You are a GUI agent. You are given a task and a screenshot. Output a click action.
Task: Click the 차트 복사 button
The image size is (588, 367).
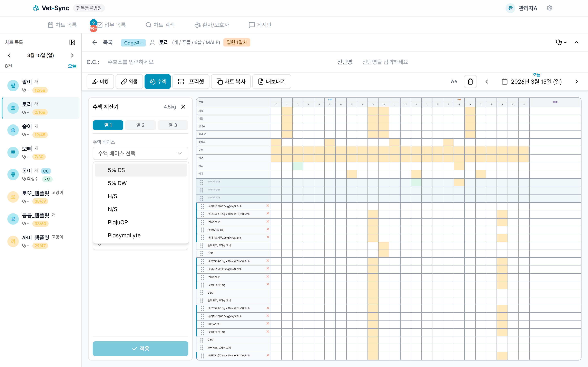point(231,82)
